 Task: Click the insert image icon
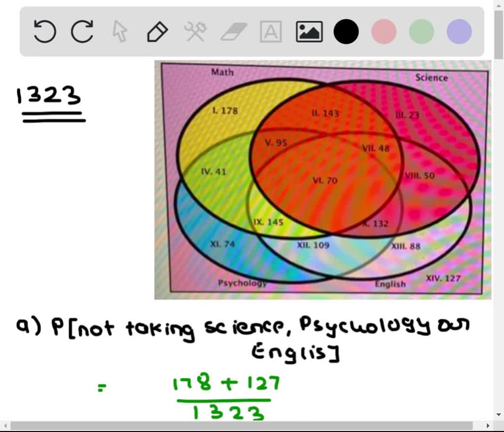pos(309,31)
